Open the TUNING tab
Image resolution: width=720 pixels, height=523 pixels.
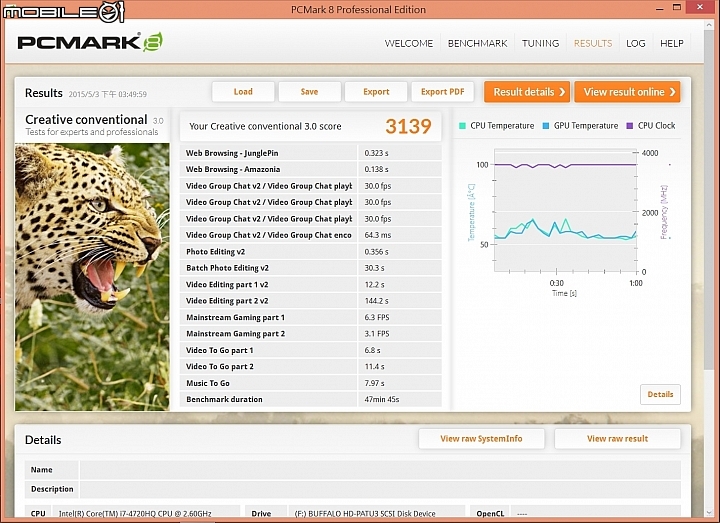[540, 43]
